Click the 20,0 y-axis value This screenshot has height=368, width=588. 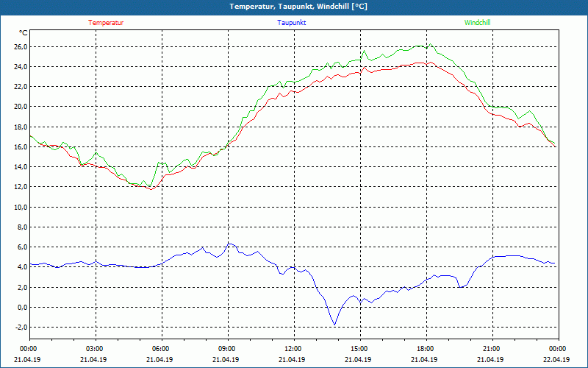[21, 107]
